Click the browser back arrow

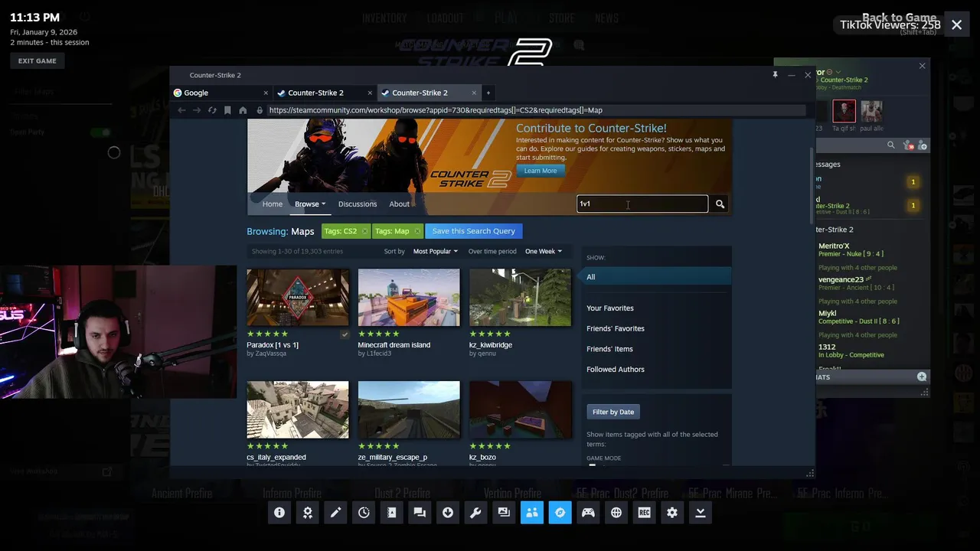181,110
